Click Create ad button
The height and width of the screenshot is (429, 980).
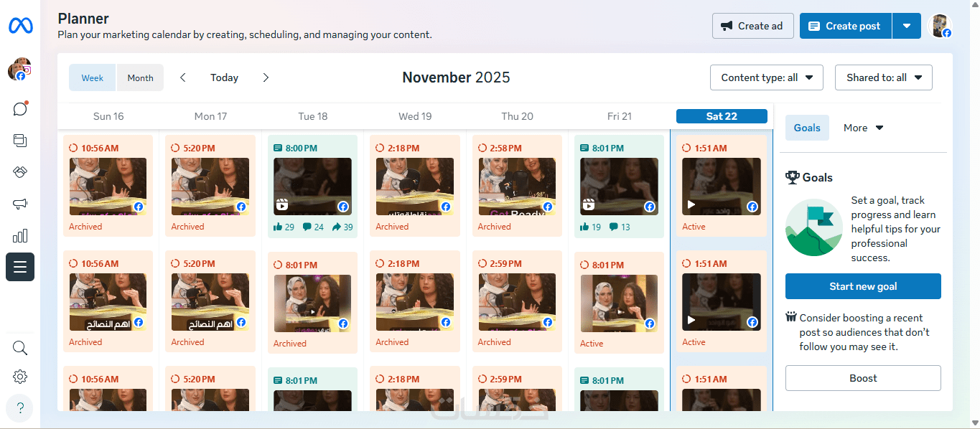tap(753, 26)
